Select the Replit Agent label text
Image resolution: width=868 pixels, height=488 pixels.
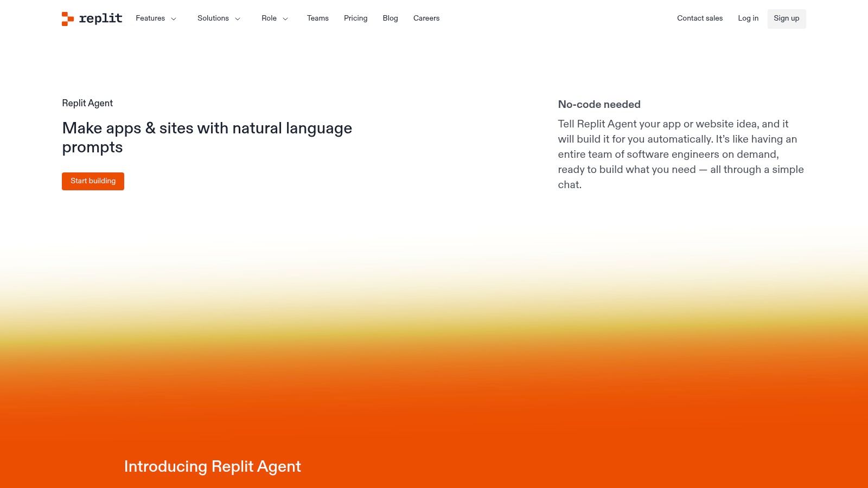(87, 103)
